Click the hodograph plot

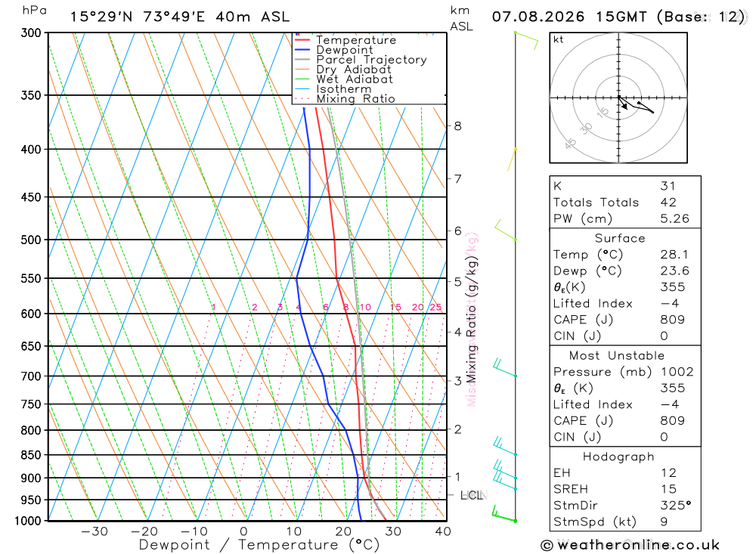point(618,98)
